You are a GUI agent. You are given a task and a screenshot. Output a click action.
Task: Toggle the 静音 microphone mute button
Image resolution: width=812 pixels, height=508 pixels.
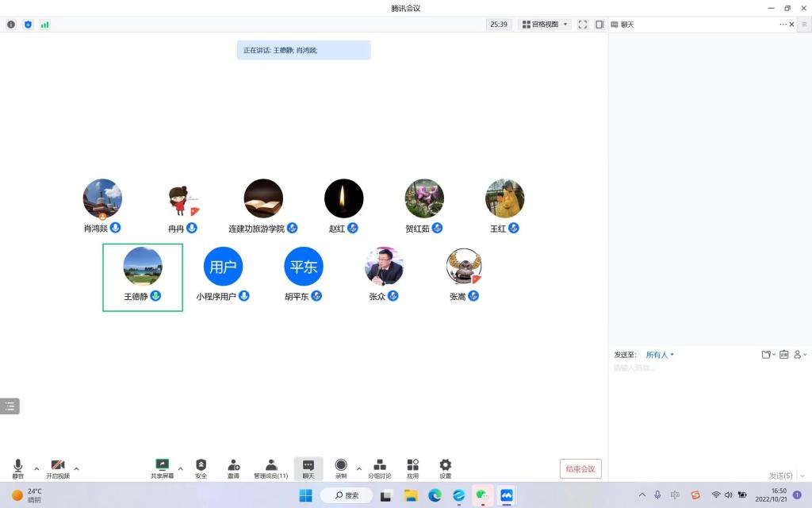tap(18, 468)
